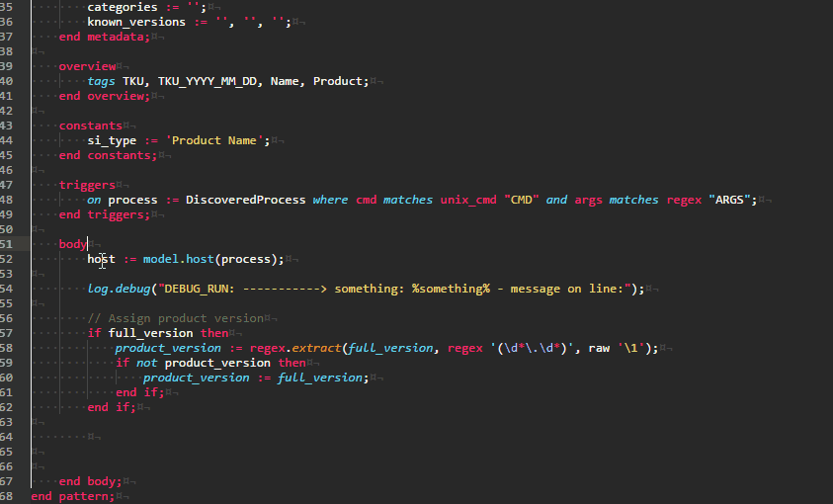Image resolution: width=833 pixels, height=504 pixels.
Task: Click the 'overview' keyword on line 39
Action: coord(87,66)
